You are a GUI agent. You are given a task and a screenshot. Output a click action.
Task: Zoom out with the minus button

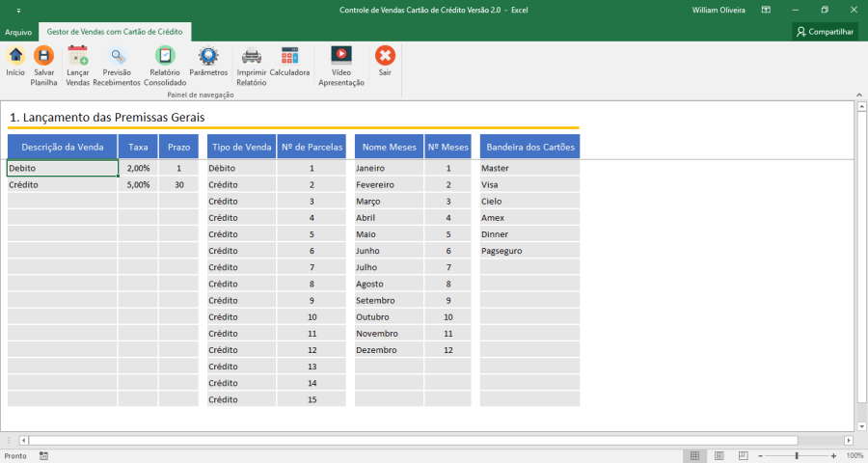coord(761,456)
